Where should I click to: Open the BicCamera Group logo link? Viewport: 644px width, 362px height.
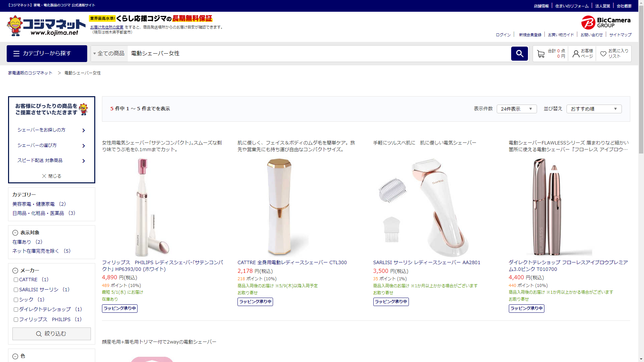[x=606, y=22]
